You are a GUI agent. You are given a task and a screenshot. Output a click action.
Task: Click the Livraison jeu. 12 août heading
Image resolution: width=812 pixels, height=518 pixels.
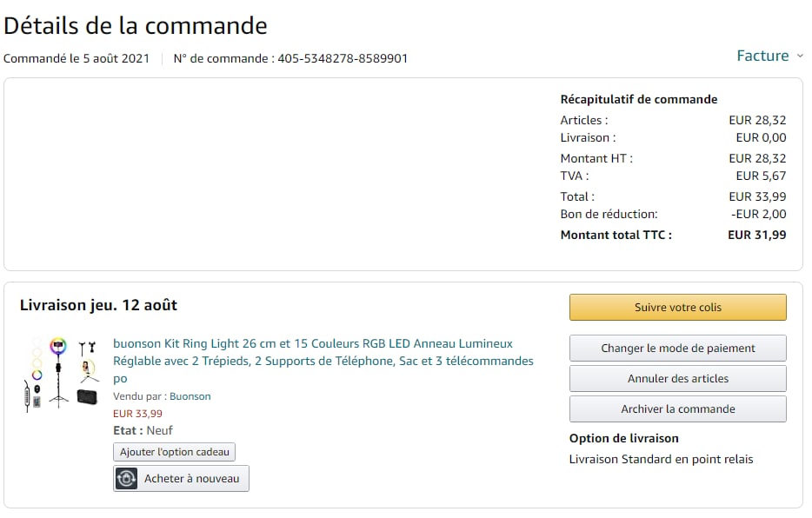click(98, 305)
